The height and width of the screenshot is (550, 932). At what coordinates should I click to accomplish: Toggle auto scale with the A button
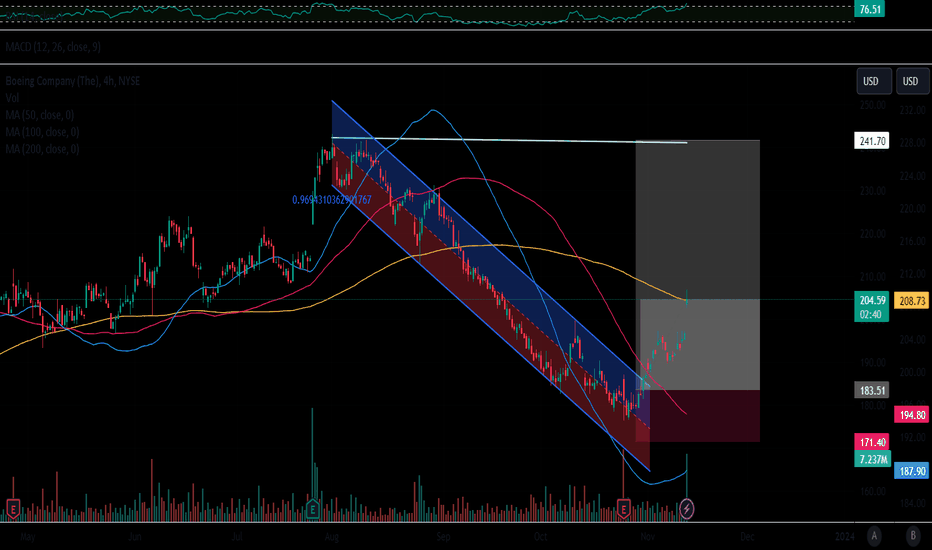(x=874, y=536)
